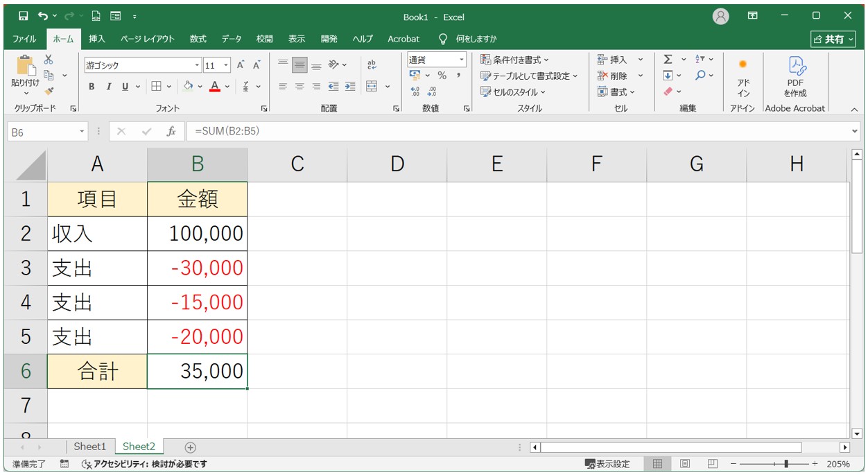Viewport: 868px width, 475px height.
Task: Toggle Italic formatting
Action: click(108, 87)
